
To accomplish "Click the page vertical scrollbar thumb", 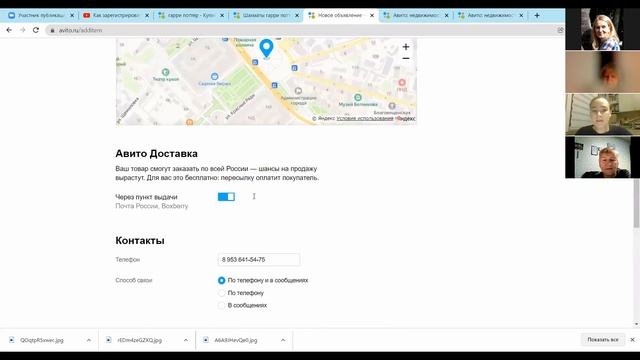I will [636, 202].
